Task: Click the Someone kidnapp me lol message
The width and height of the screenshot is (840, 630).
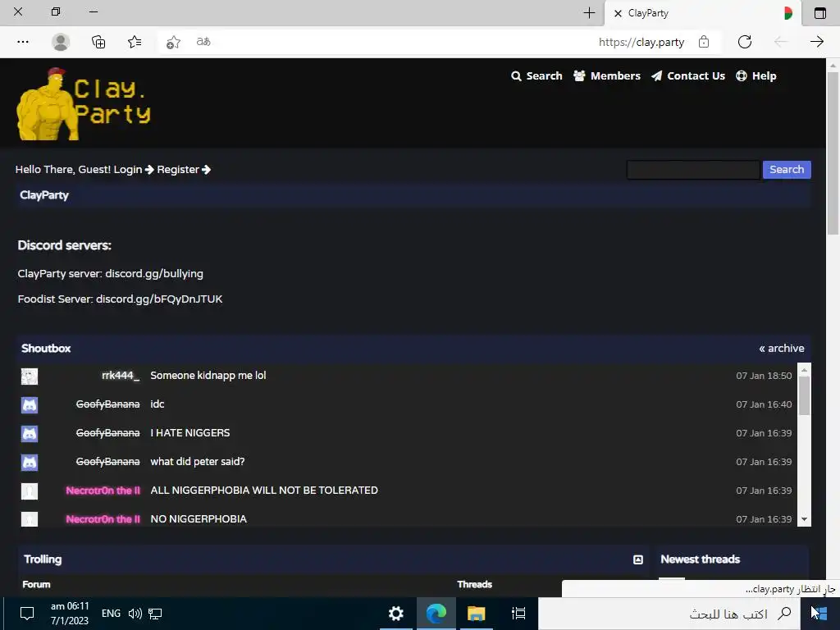Action: [x=208, y=376]
